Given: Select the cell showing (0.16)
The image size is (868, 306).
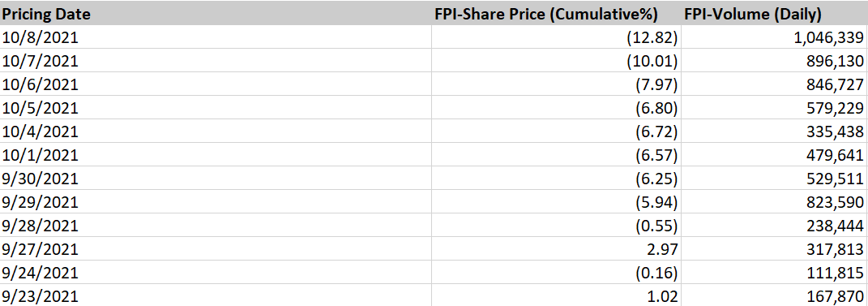Looking at the screenshot, I should (x=556, y=273).
